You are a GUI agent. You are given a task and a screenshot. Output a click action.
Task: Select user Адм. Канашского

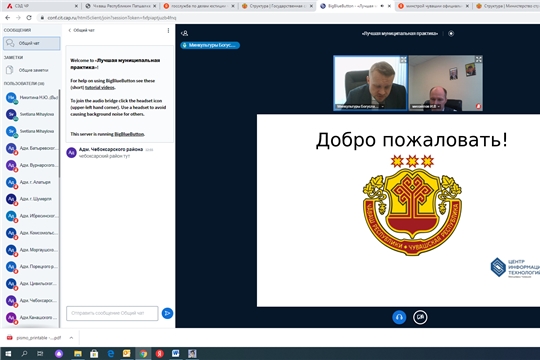click(x=31, y=317)
